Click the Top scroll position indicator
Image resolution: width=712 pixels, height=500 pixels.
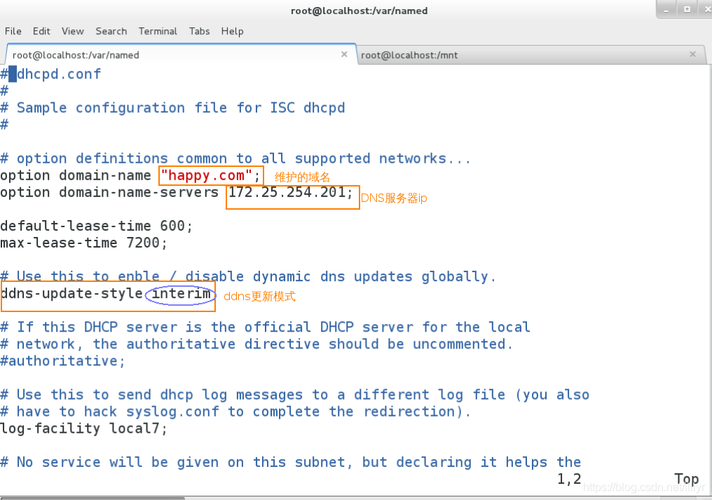(x=687, y=479)
